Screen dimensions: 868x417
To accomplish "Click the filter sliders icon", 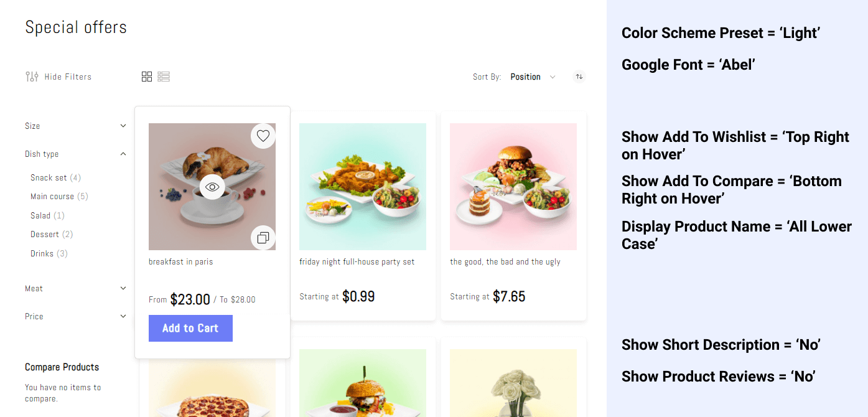I will coord(32,77).
